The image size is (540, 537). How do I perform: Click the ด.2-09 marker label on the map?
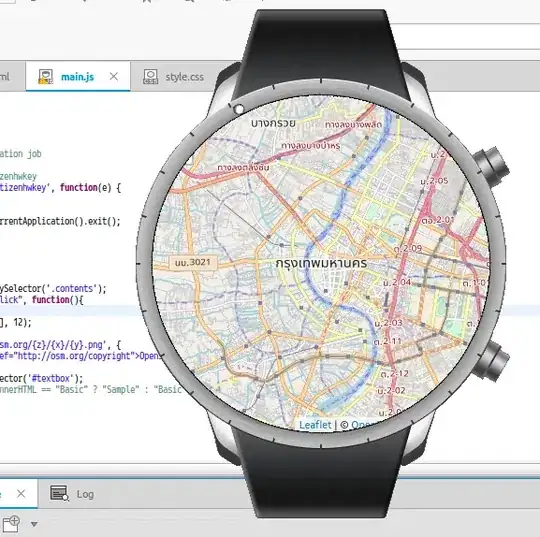click(x=408, y=248)
